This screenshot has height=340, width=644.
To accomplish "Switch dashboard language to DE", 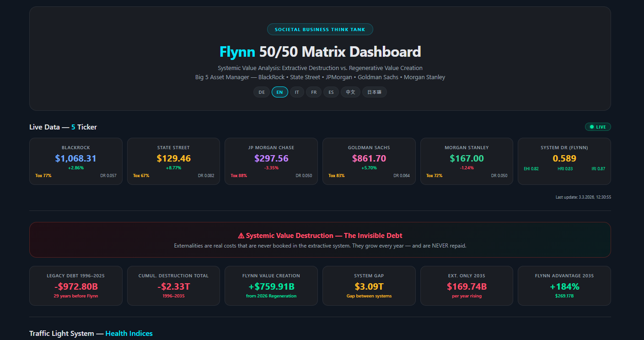I will coord(262,92).
